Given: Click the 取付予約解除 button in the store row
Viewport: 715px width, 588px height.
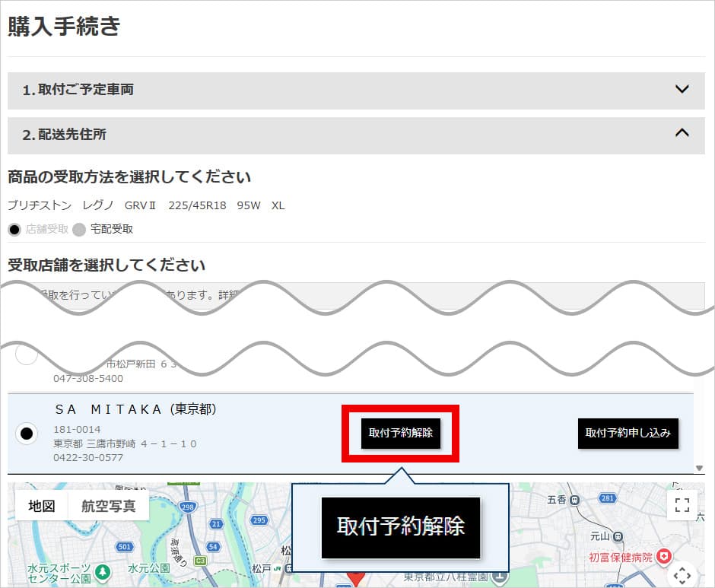Looking at the screenshot, I should [x=400, y=433].
